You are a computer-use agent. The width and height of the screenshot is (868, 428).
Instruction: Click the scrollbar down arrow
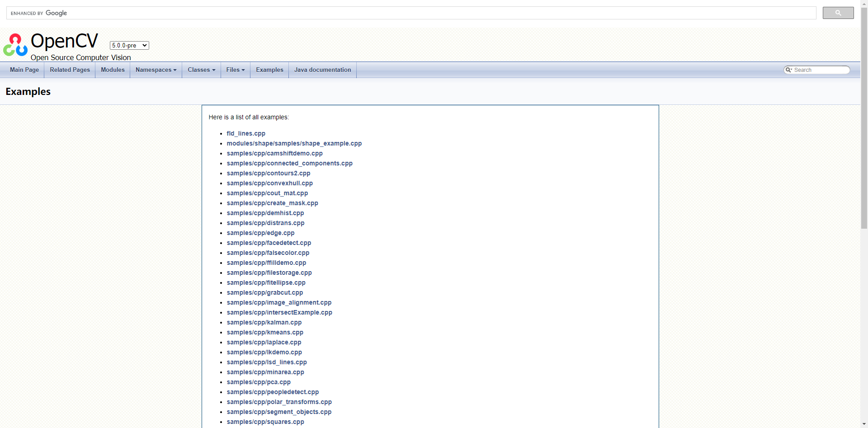(864, 424)
